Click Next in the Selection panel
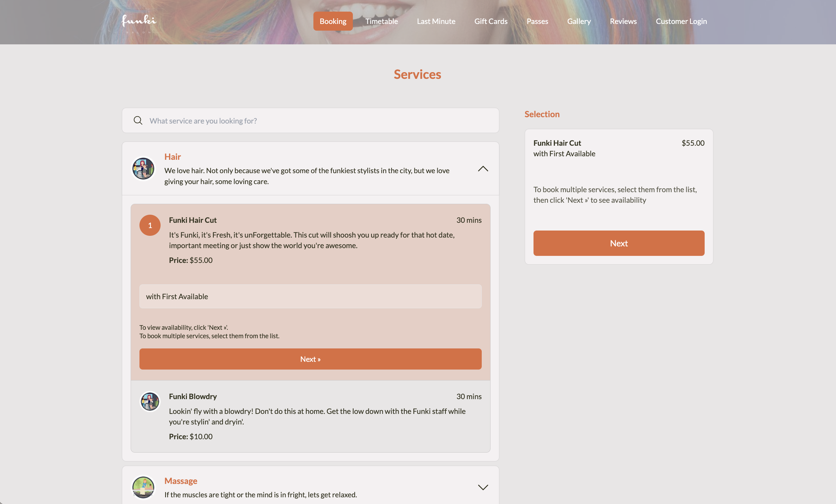 [619, 243]
